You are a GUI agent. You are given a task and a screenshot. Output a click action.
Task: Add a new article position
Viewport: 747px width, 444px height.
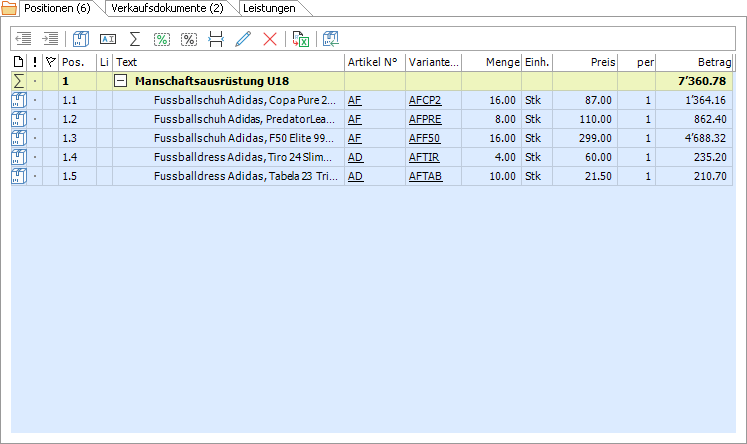[81, 39]
